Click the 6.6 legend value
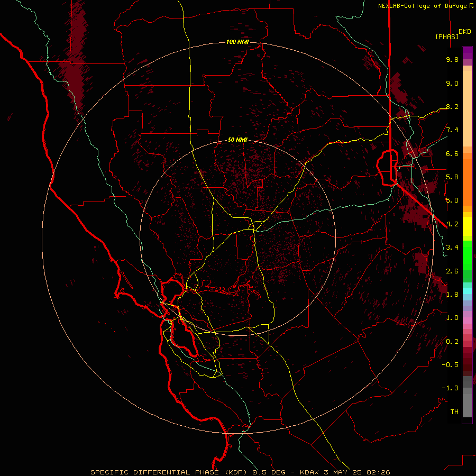 pyautogui.click(x=452, y=153)
